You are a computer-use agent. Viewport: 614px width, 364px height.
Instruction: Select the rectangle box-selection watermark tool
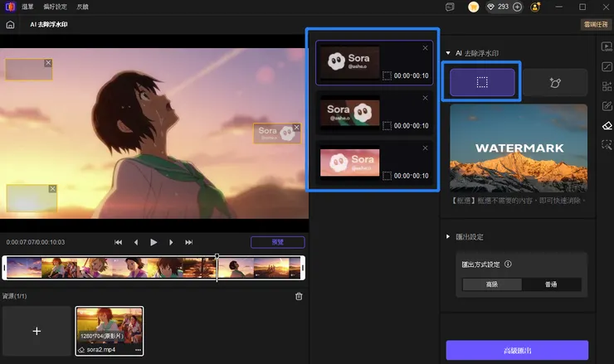(x=482, y=82)
